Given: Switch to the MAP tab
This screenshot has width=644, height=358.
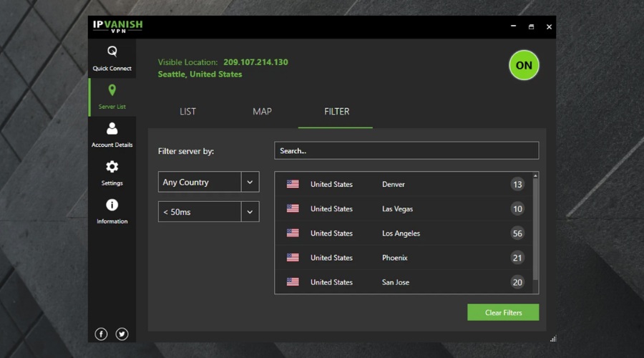Looking at the screenshot, I should tap(262, 112).
